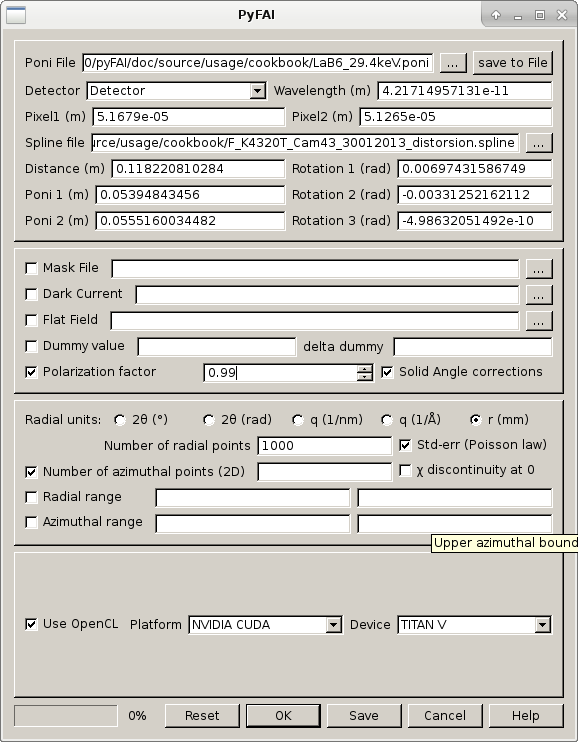Enable the Dark Current checkbox
Viewport: 578px width, 742px height.
point(31,294)
